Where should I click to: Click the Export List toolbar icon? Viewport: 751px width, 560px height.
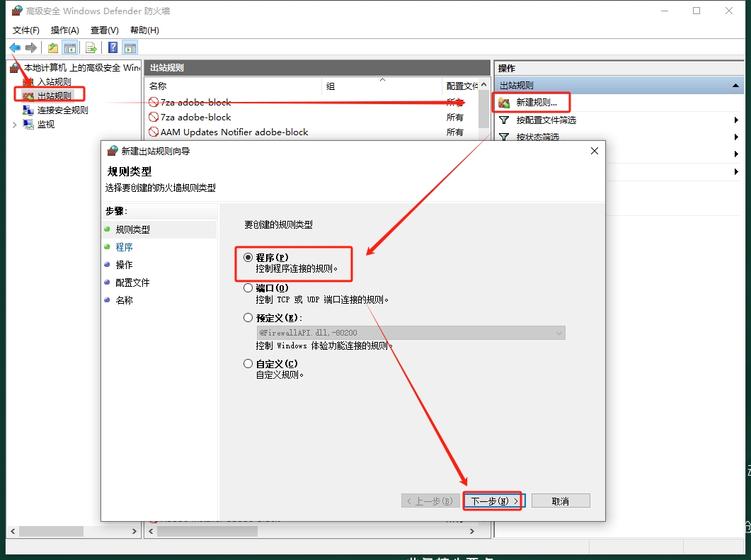tap(91, 47)
